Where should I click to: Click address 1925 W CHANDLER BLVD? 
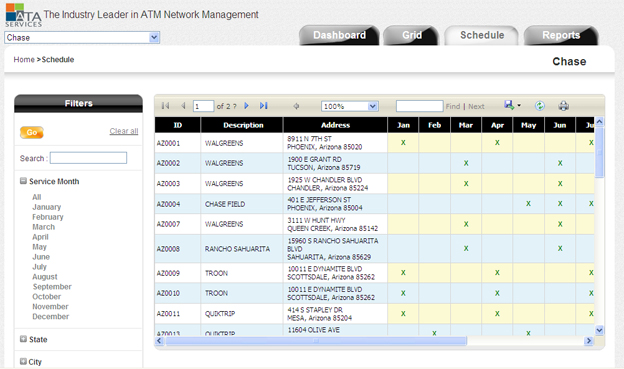click(325, 180)
